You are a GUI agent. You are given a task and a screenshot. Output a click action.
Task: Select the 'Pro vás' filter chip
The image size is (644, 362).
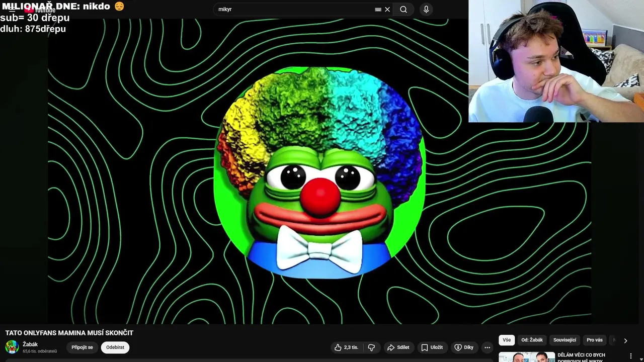(x=595, y=340)
